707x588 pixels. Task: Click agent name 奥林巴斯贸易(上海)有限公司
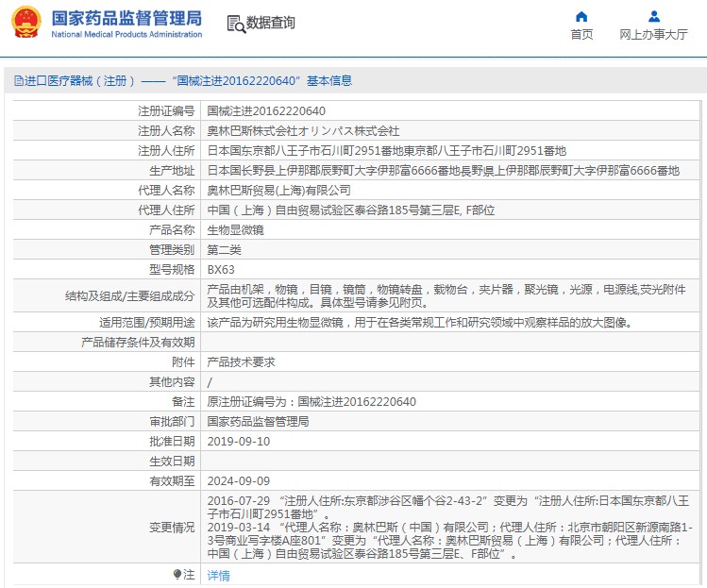click(x=279, y=191)
